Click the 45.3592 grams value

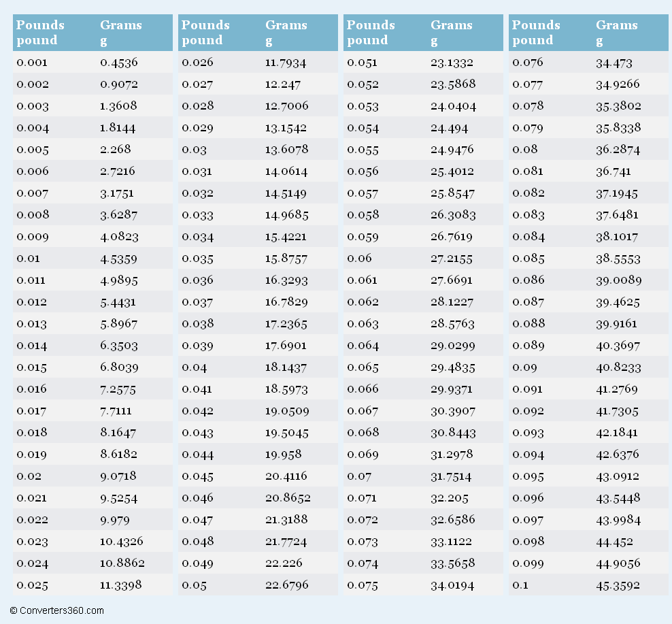[x=618, y=585]
